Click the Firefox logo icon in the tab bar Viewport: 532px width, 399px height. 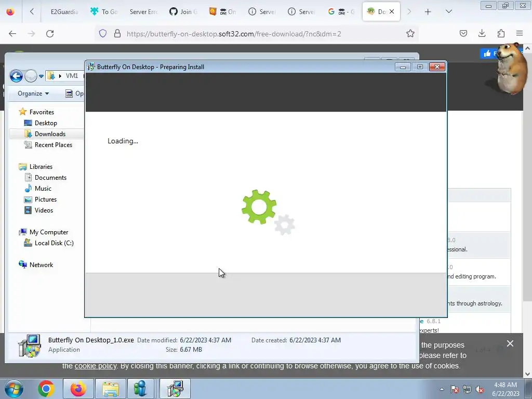10,11
